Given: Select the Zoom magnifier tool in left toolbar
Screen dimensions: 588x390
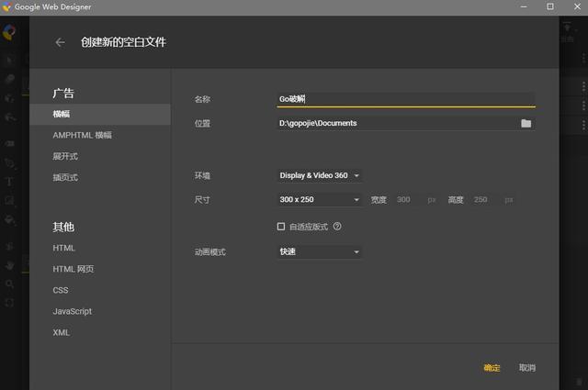Looking at the screenshot, I should pyautogui.click(x=10, y=284).
